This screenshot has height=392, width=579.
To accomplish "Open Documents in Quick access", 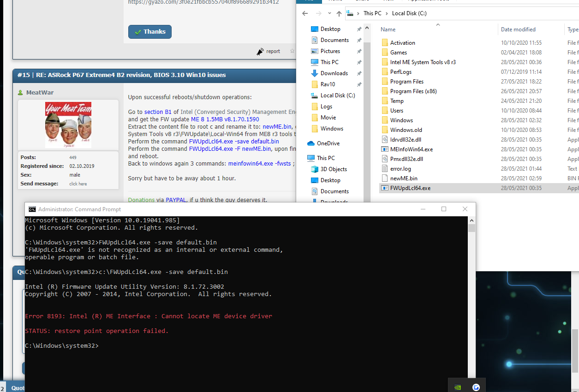I will pos(334,40).
